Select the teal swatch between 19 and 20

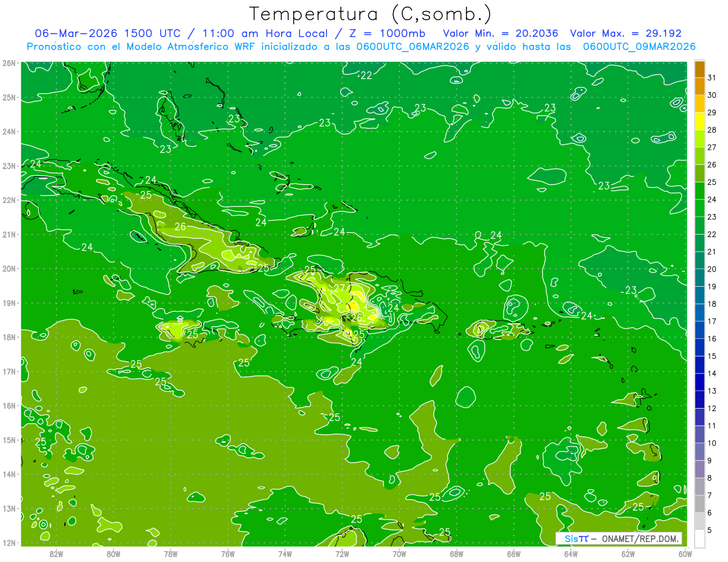coord(699,278)
